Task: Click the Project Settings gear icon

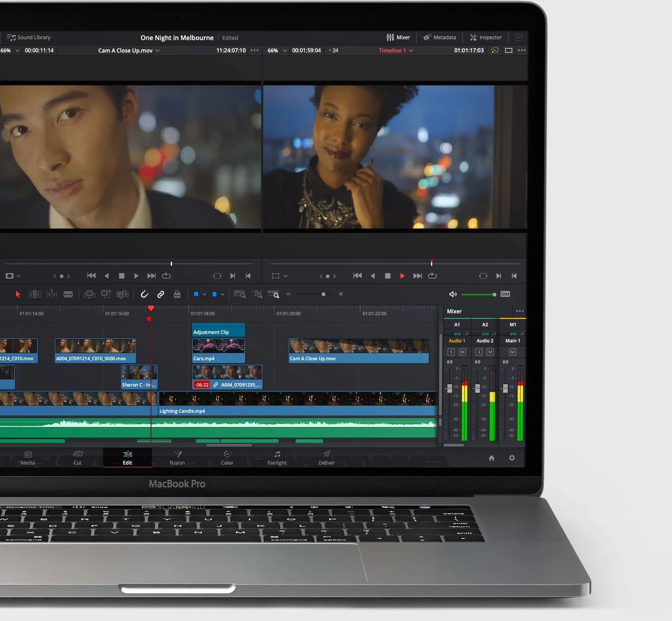Action: (x=512, y=458)
